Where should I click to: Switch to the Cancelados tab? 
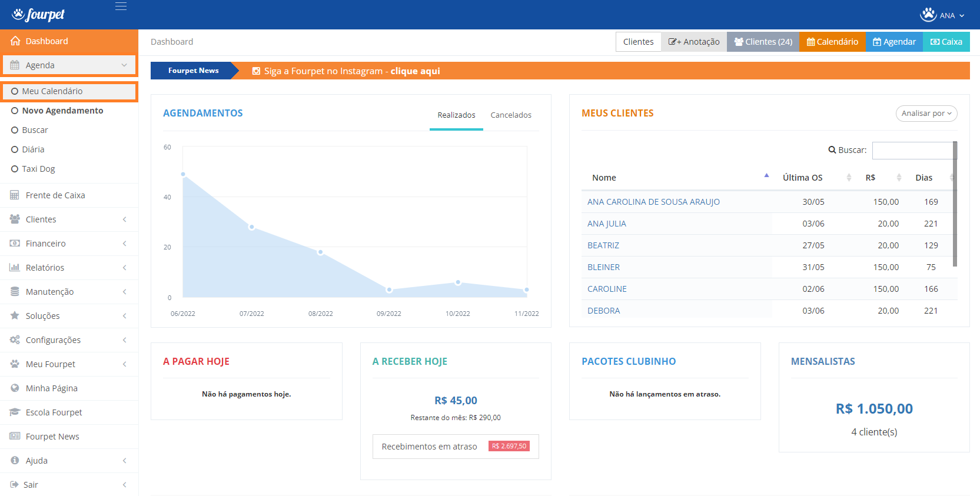click(511, 115)
